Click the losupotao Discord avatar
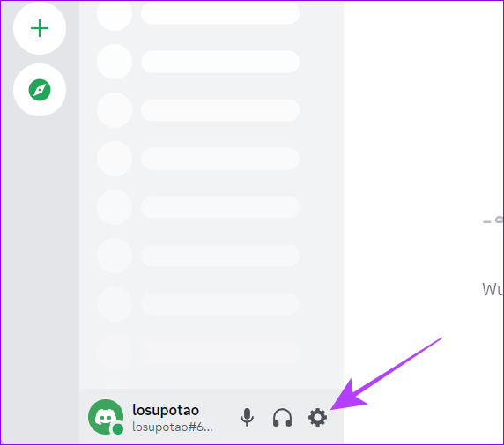The image size is (504, 446). pyautogui.click(x=106, y=417)
